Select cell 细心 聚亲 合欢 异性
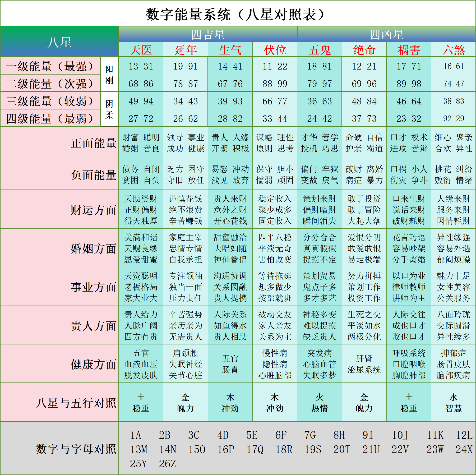 (x=454, y=143)
